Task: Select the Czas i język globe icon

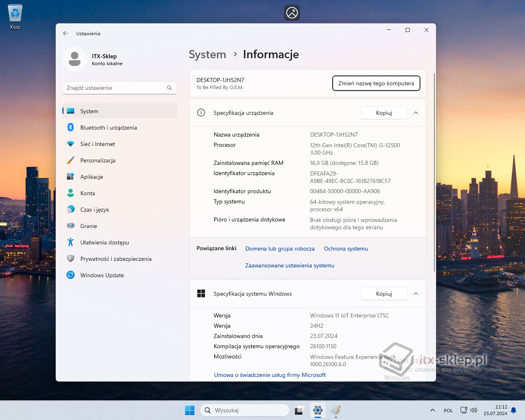Action: pos(71,210)
